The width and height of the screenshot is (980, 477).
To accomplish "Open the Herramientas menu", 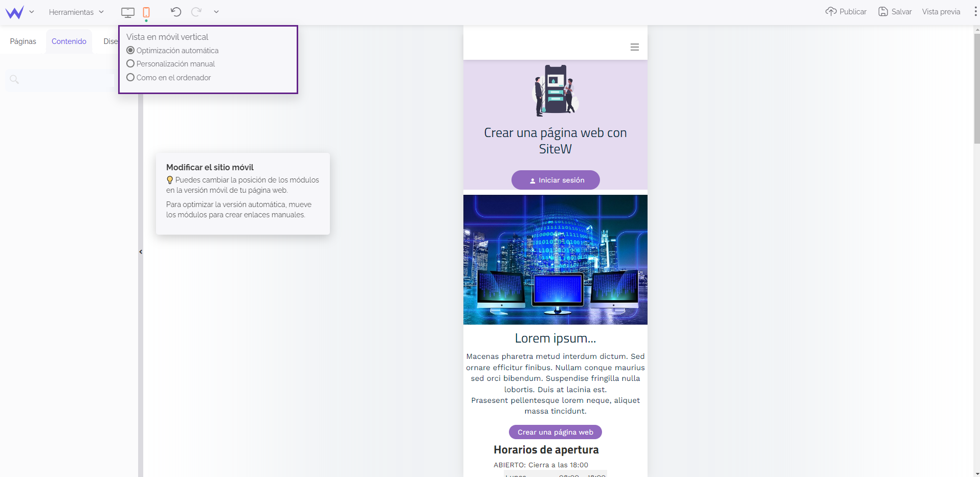I will (76, 12).
